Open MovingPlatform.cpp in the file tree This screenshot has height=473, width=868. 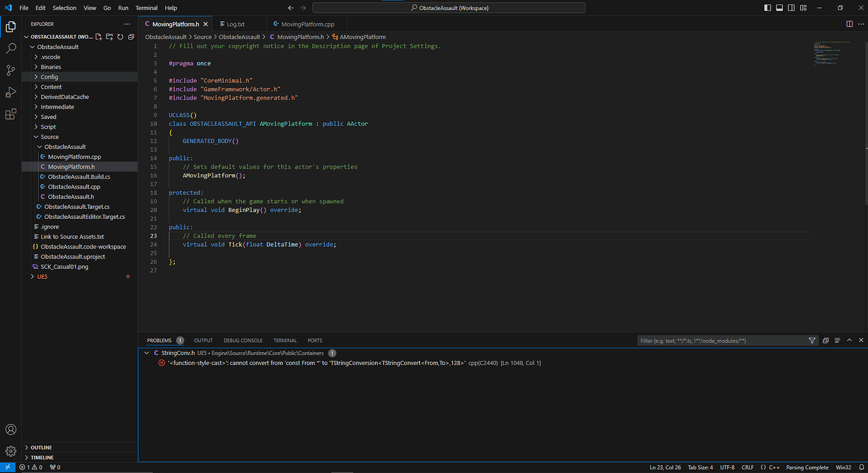pos(74,157)
